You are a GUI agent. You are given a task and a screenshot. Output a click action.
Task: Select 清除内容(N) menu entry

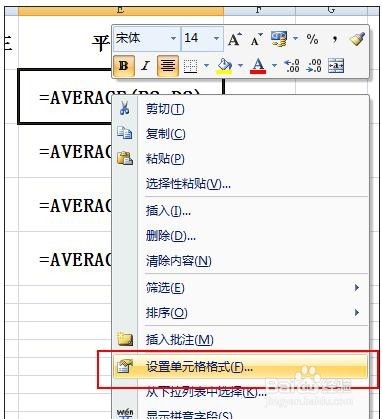pos(241,261)
